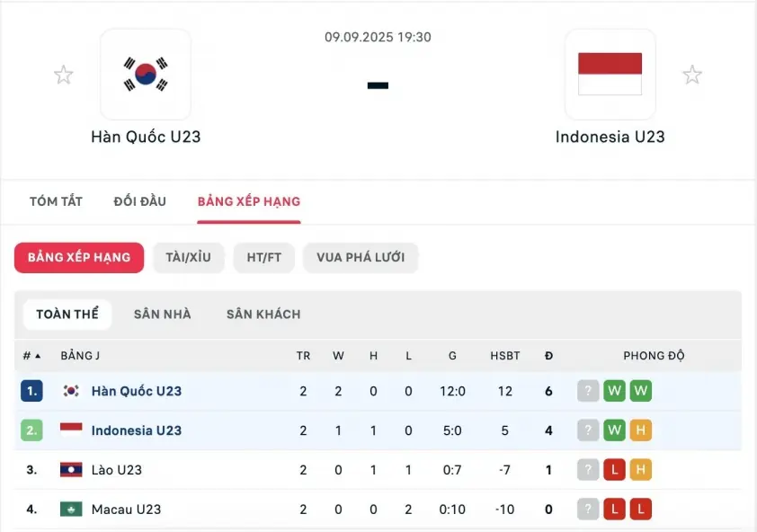
Task: Open Hàn Quốc U23 team link in the table
Action: click(137, 391)
